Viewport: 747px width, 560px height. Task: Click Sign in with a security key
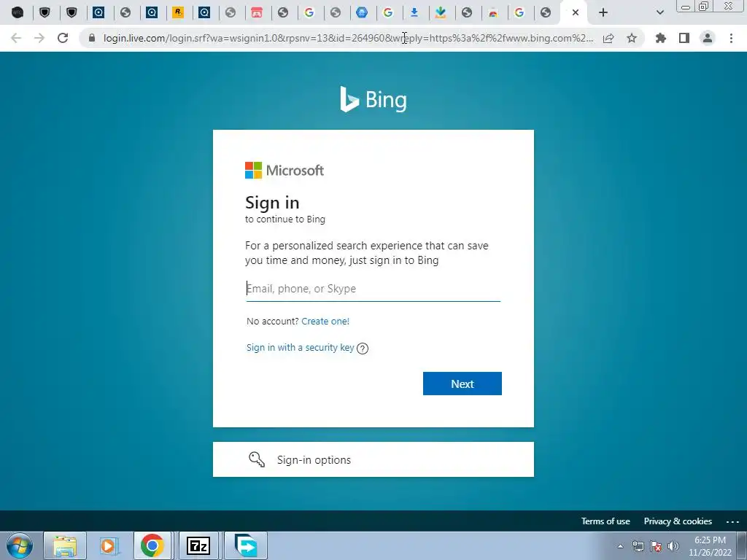300,348
